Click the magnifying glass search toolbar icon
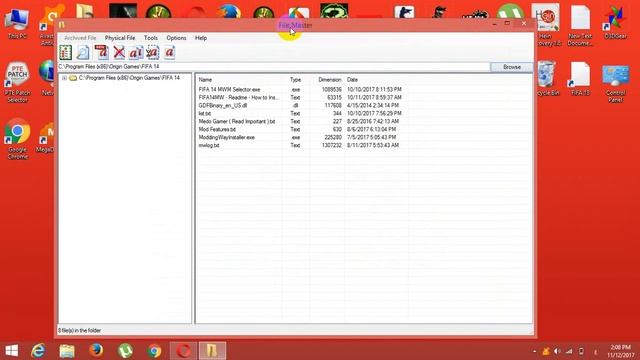Viewport: 640px width, 360px height. coord(83,52)
